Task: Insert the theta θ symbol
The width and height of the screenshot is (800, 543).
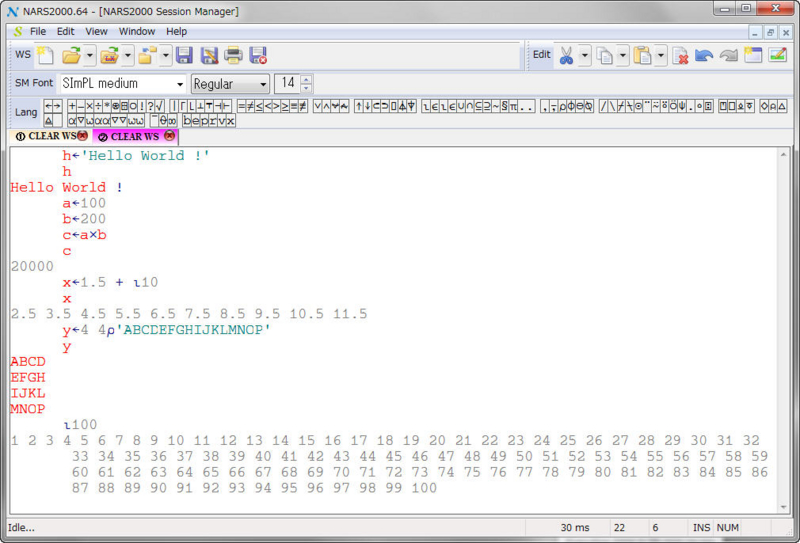Action: (164, 121)
